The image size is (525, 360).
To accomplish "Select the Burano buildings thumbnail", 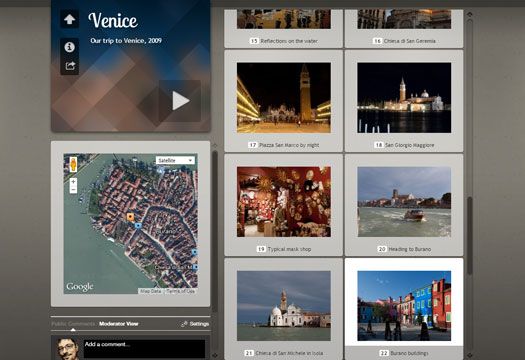I will coord(404,306).
